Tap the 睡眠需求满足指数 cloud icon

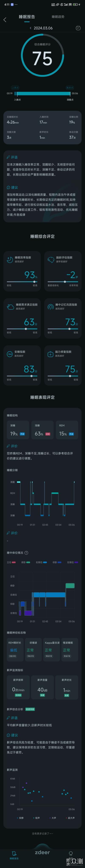[10, 306]
